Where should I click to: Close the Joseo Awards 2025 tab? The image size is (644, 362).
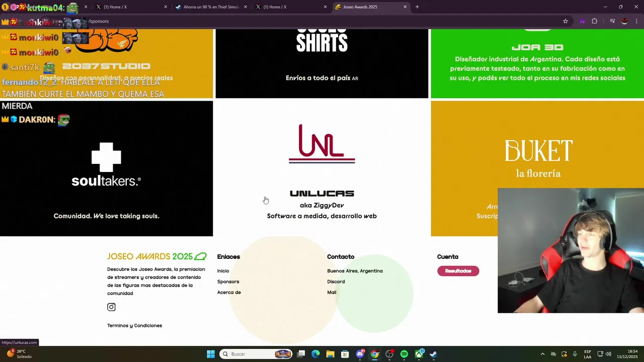click(x=405, y=7)
